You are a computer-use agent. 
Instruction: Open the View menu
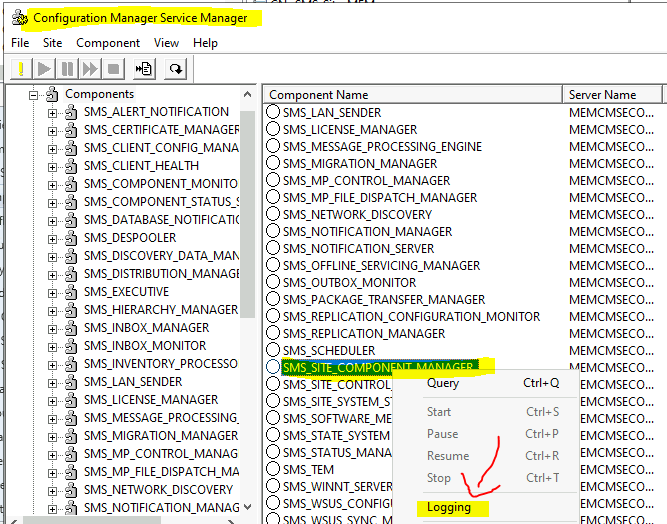click(166, 43)
